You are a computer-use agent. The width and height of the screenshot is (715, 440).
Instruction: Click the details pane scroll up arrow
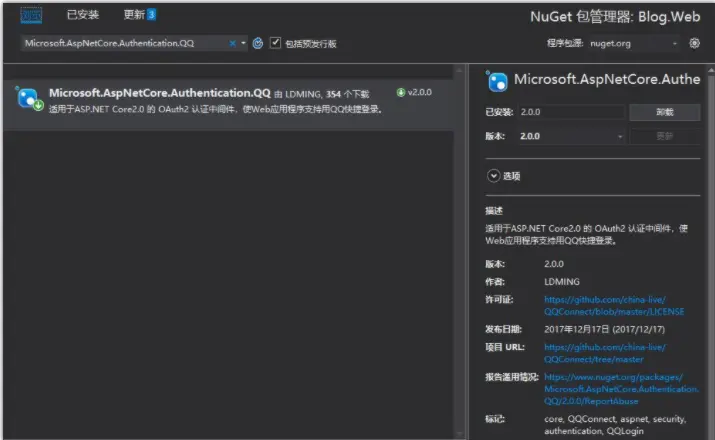click(x=710, y=70)
